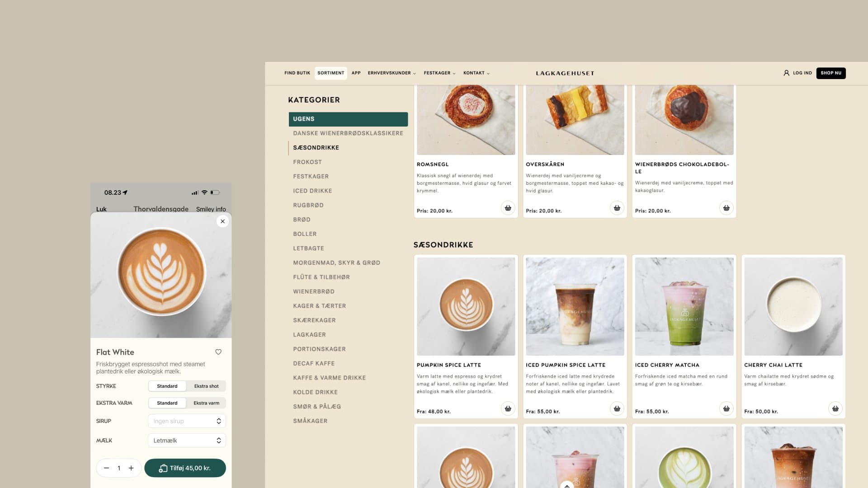Select Iced Drikke category in sidebar
Viewport: 868px width, 488px height.
pos(312,191)
